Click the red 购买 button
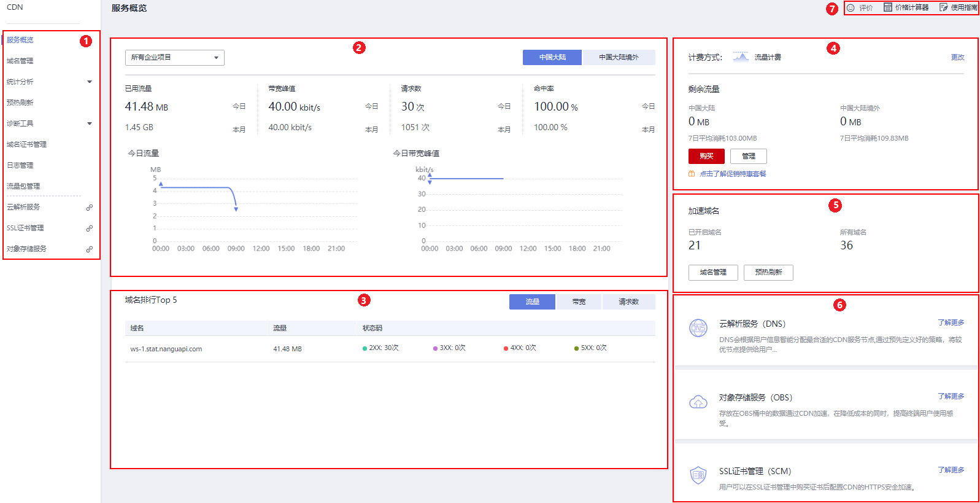The image size is (980, 503). point(706,156)
